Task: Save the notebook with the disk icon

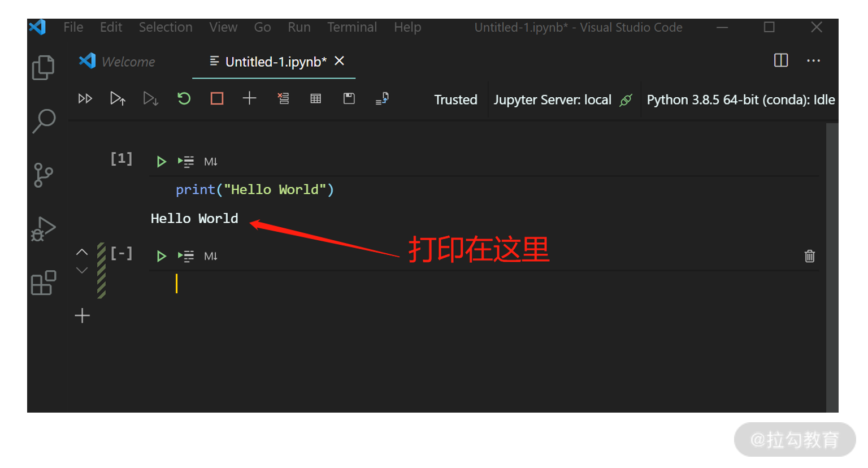Action: (349, 99)
